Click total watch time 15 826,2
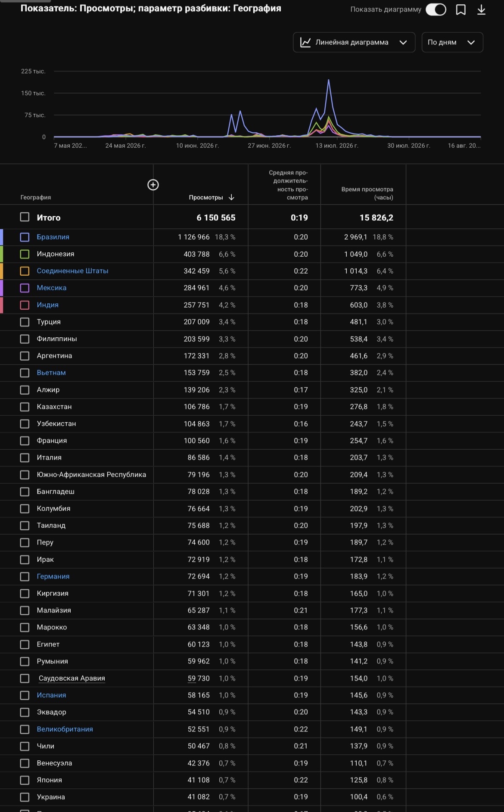 click(x=376, y=218)
